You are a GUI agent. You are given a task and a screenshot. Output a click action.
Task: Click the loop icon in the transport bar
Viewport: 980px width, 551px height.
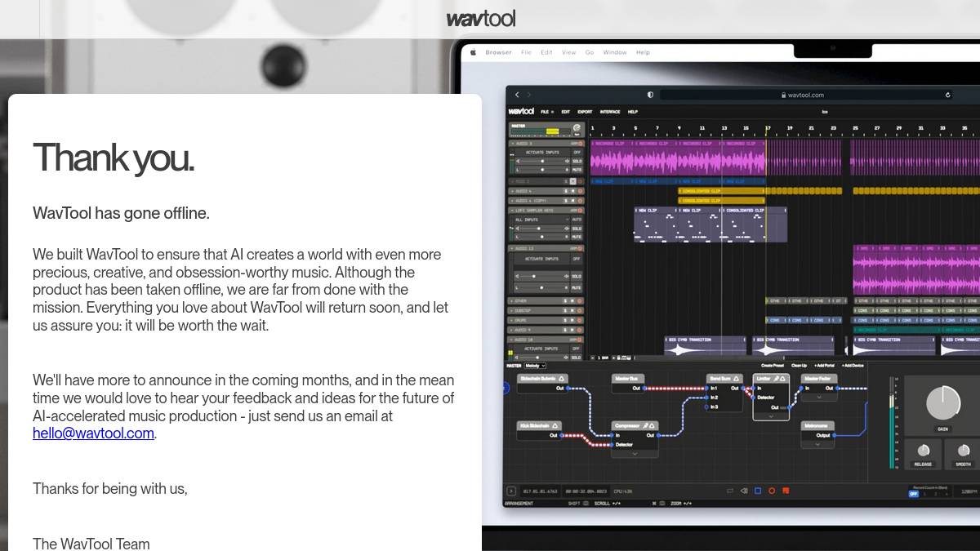click(x=729, y=491)
